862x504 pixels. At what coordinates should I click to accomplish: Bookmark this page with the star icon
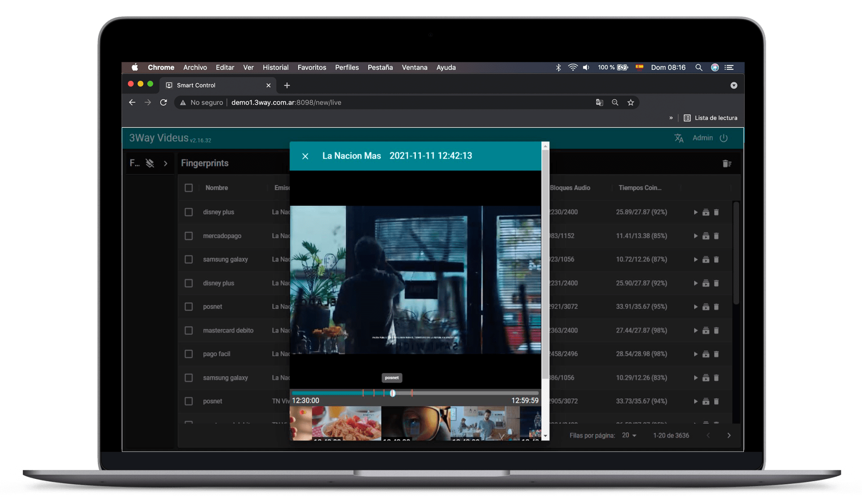coord(631,103)
